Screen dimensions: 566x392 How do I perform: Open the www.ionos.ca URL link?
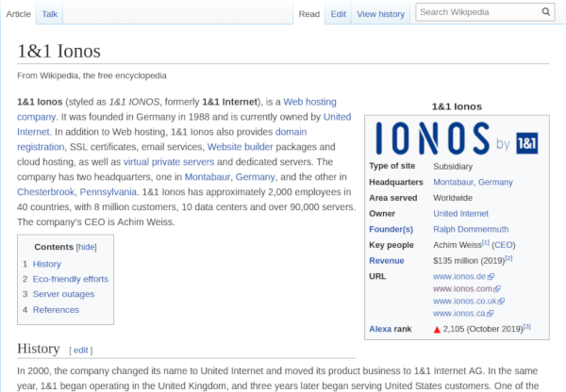tap(458, 314)
